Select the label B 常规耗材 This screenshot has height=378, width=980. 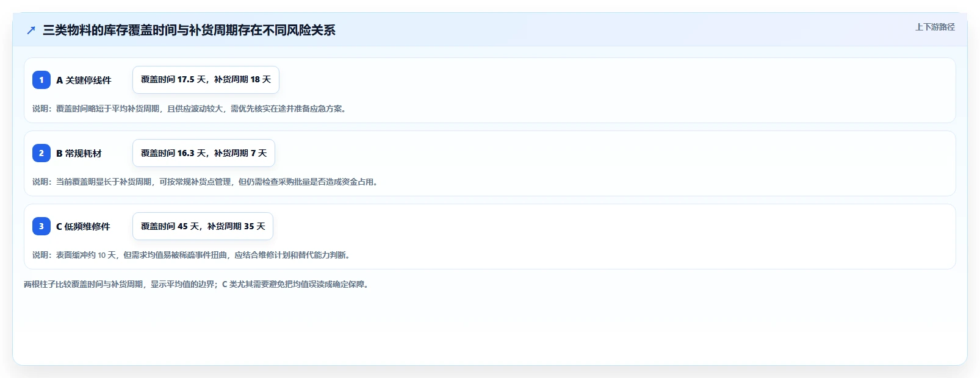click(79, 153)
